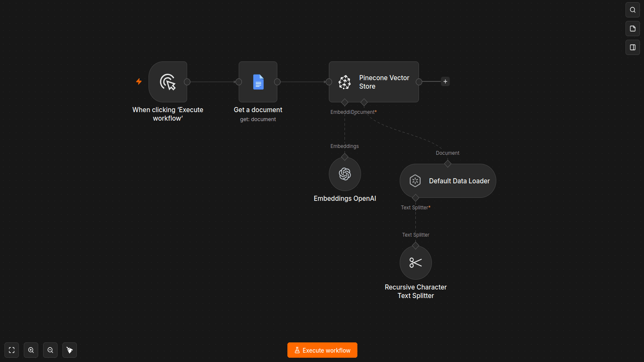The height and width of the screenshot is (362, 644).
Task: Click the Pinecone Embedding diamond connector
Action: pos(344,102)
